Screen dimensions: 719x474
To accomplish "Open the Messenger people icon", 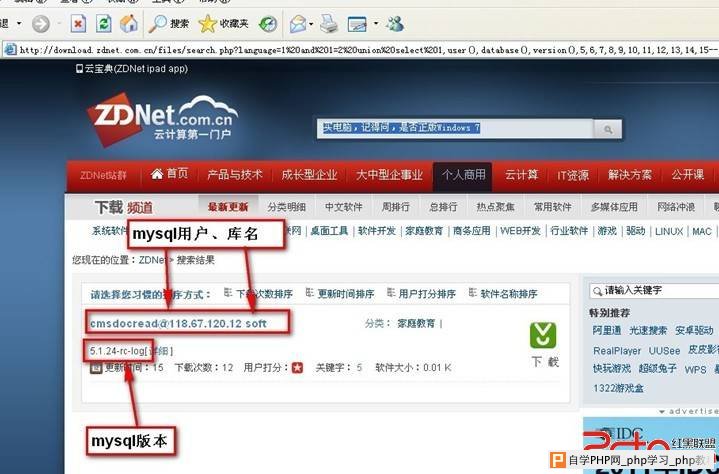I will [x=395, y=24].
